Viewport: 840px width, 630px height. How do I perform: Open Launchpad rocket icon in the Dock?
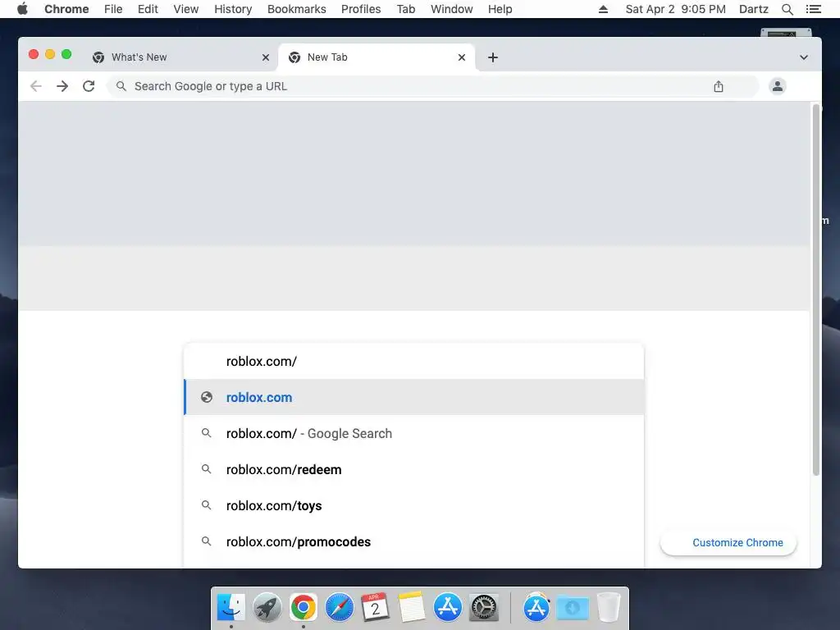267,608
